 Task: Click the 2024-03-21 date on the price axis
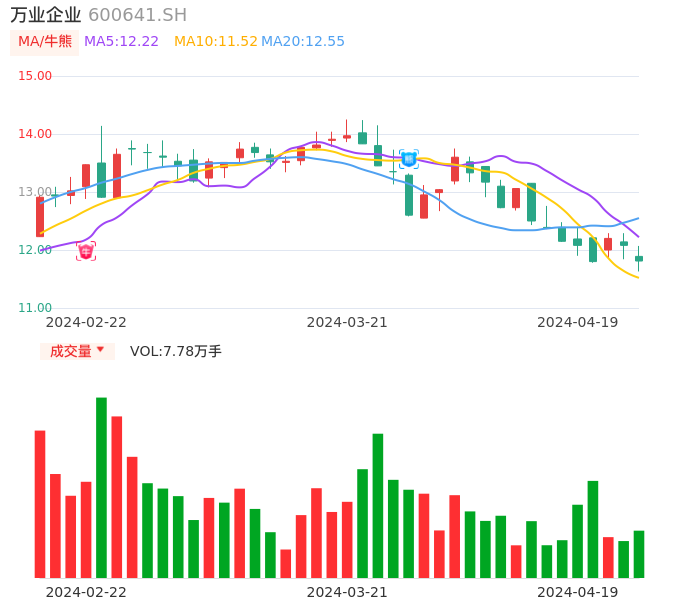click(x=347, y=322)
